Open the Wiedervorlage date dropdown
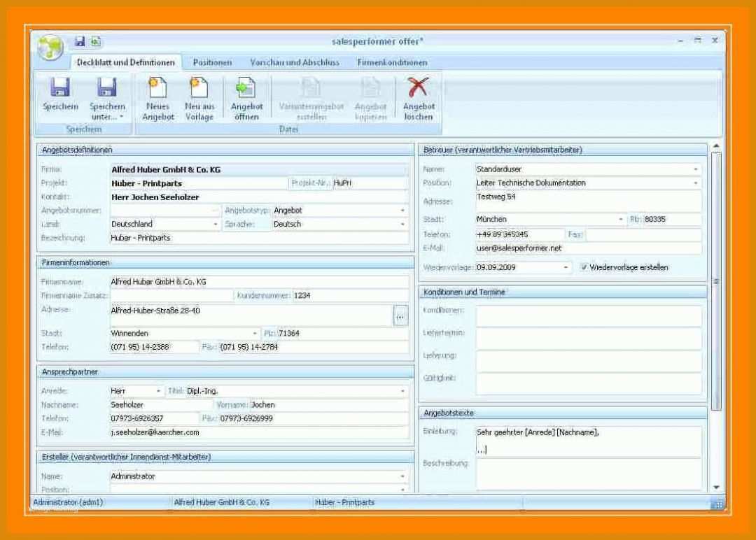Viewport: 756px width, 540px height. tap(566, 267)
